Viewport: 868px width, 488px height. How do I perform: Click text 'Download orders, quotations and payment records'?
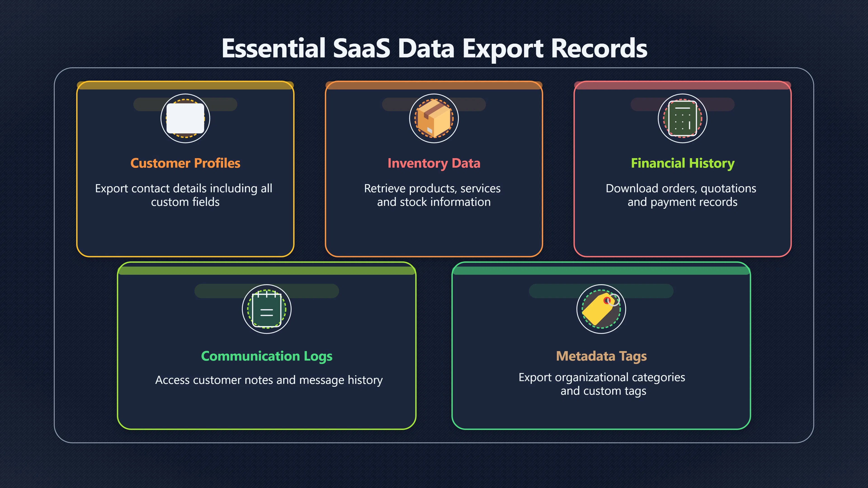(681, 195)
